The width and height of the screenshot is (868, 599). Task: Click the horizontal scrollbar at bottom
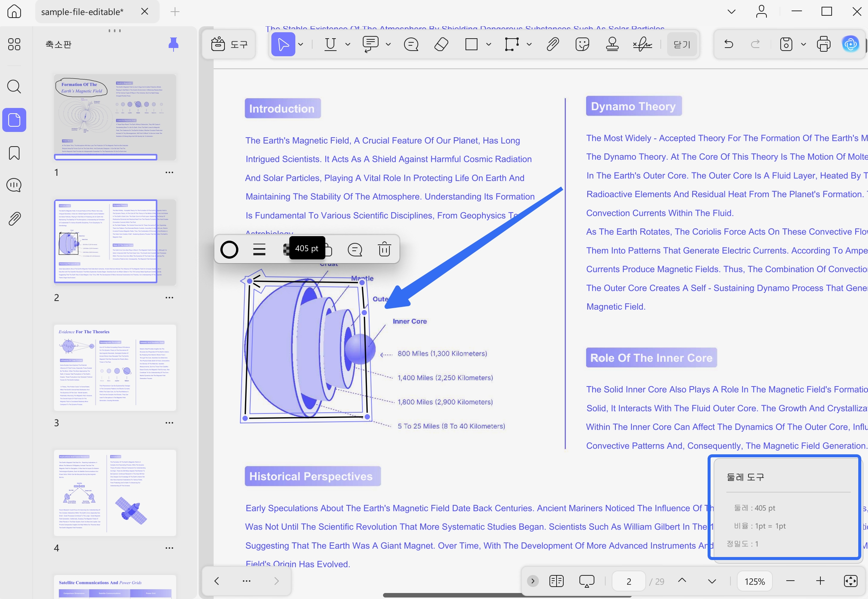(x=507, y=596)
